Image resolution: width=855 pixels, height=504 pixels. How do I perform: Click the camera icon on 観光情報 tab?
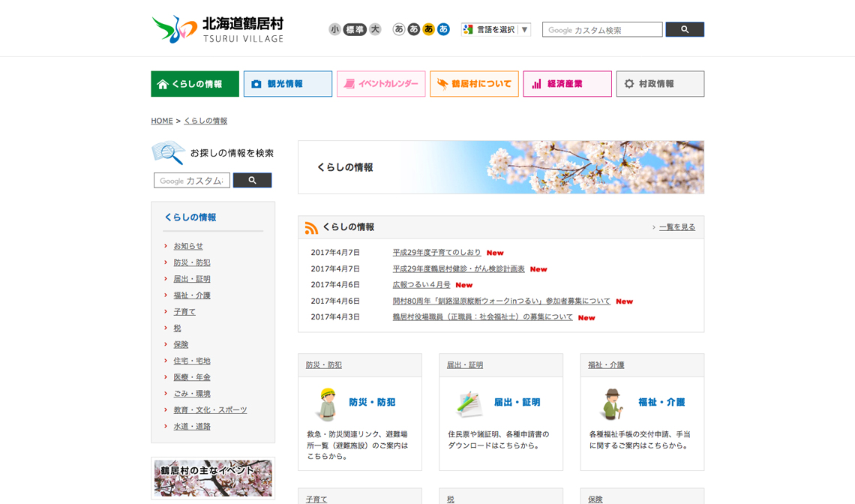click(256, 84)
